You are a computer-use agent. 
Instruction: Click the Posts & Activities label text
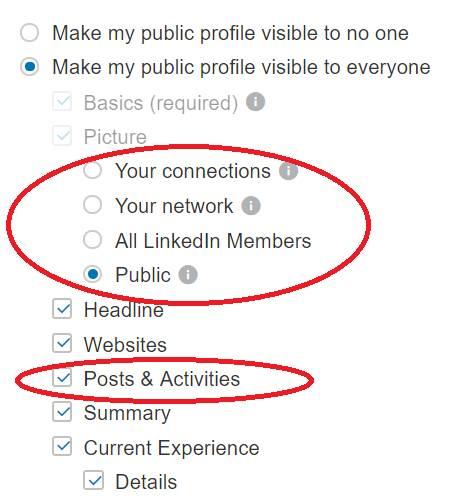(x=162, y=379)
